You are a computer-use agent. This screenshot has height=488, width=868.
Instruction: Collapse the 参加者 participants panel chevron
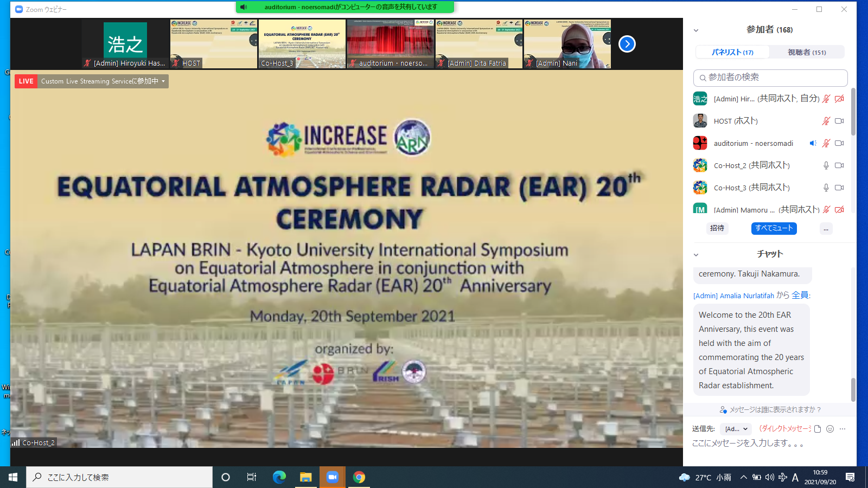[696, 30]
